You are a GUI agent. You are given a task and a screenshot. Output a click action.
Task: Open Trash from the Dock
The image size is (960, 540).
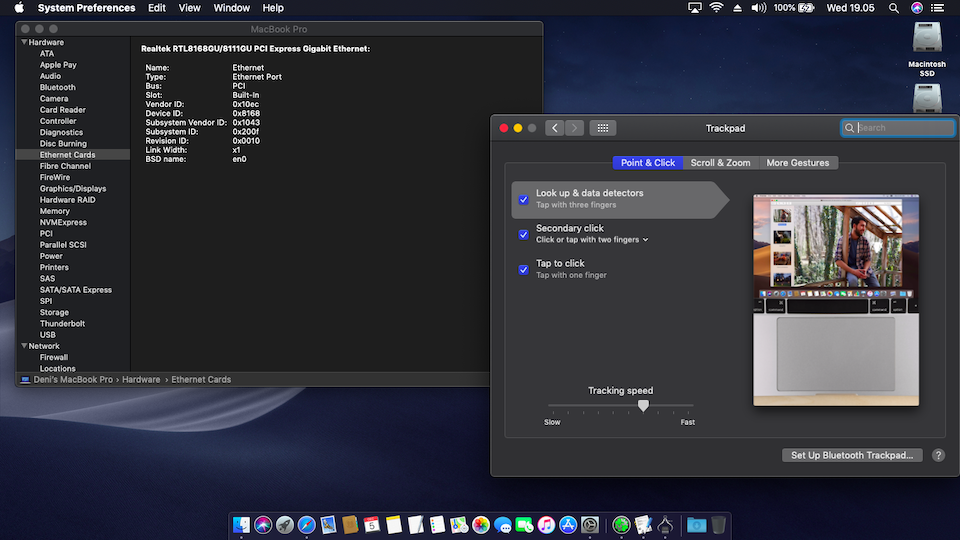[720, 525]
